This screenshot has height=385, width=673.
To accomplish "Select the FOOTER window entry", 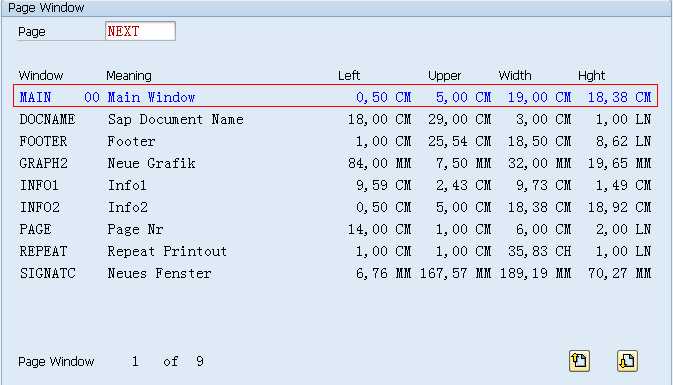I will [43, 141].
